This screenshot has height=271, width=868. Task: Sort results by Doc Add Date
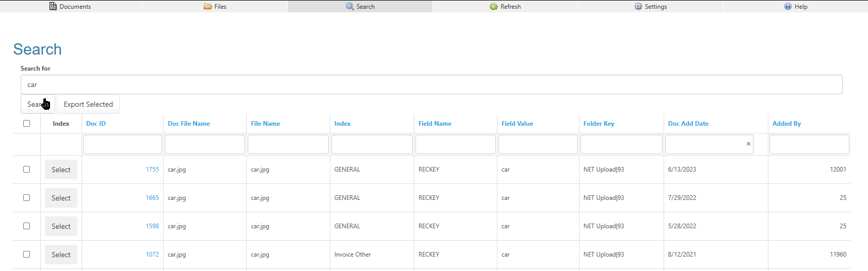coord(688,124)
